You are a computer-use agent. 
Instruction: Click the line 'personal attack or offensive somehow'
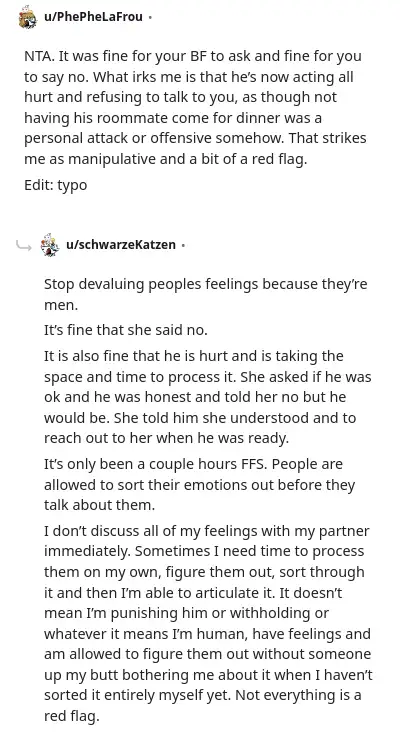(195, 138)
